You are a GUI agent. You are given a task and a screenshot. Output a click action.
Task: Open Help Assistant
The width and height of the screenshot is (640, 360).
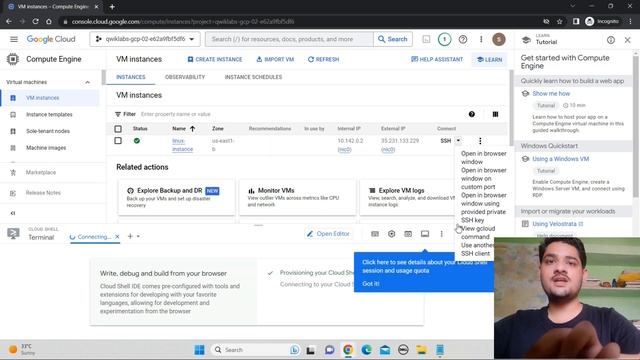(437, 59)
